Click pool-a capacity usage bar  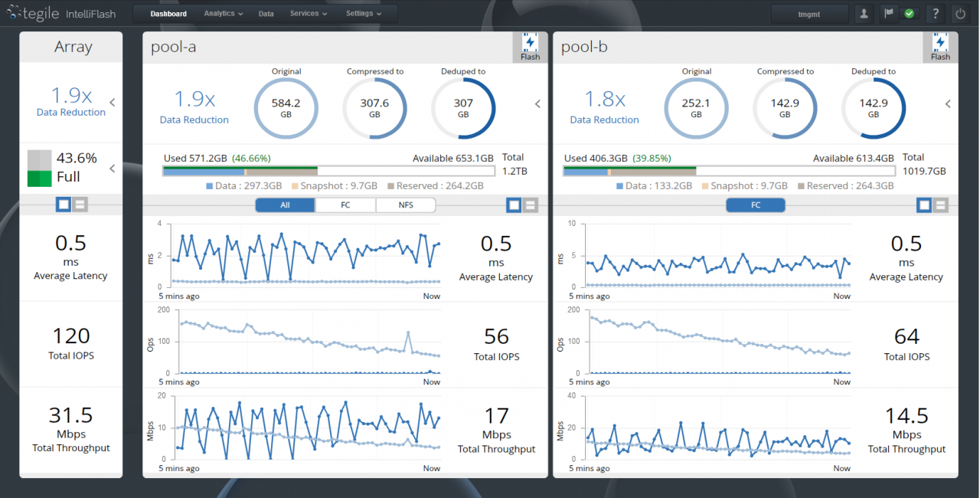[x=329, y=171]
